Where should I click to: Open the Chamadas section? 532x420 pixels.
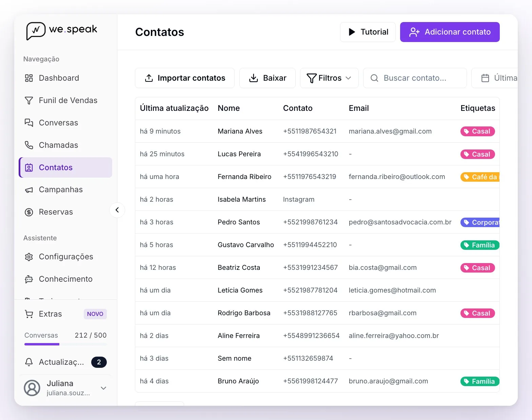tap(65, 145)
